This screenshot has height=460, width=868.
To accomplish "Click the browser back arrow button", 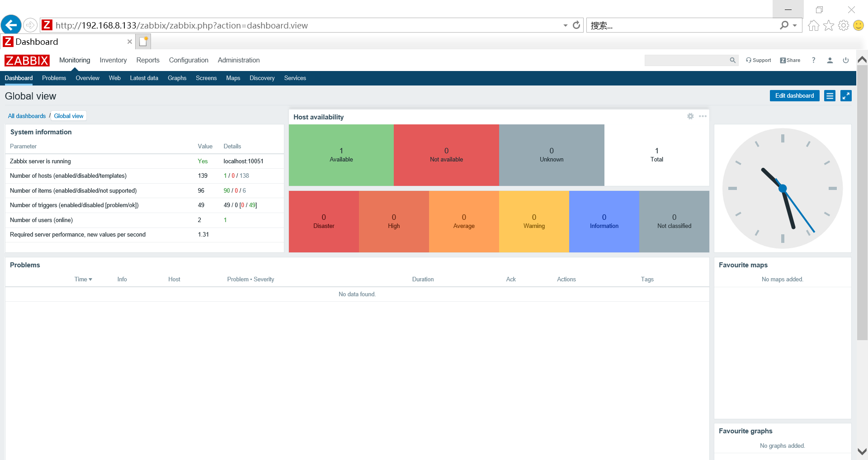I will click(11, 25).
